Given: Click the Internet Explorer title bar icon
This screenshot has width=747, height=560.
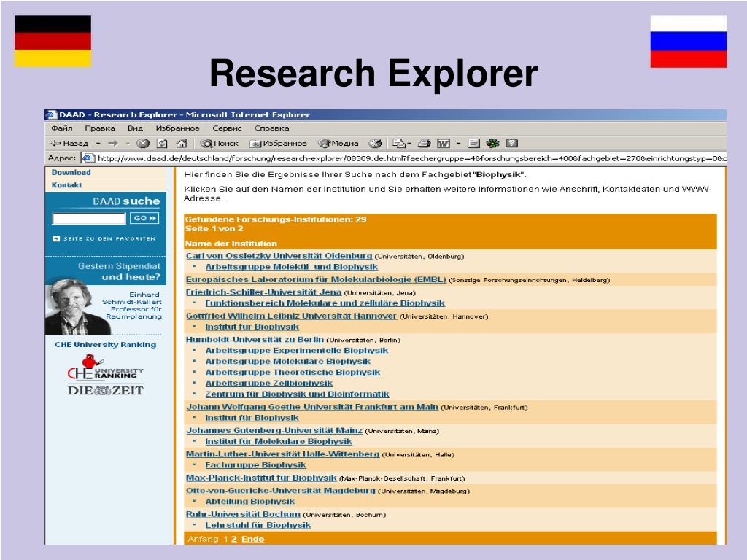Looking at the screenshot, I should coord(52,114).
